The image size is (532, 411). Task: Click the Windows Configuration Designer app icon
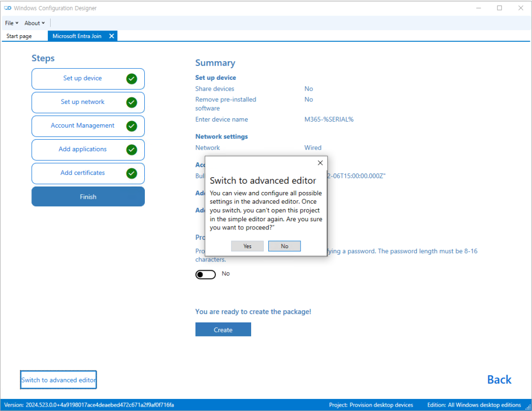[x=8, y=8]
